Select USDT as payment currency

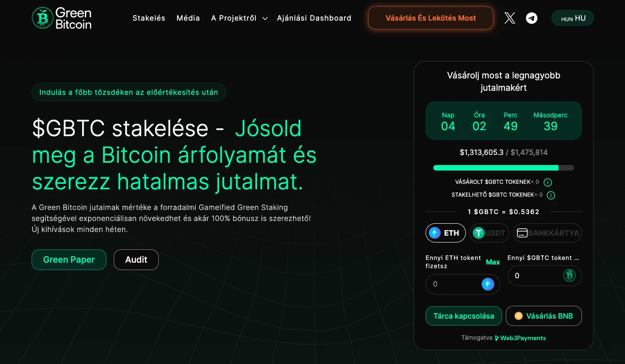click(489, 233)
